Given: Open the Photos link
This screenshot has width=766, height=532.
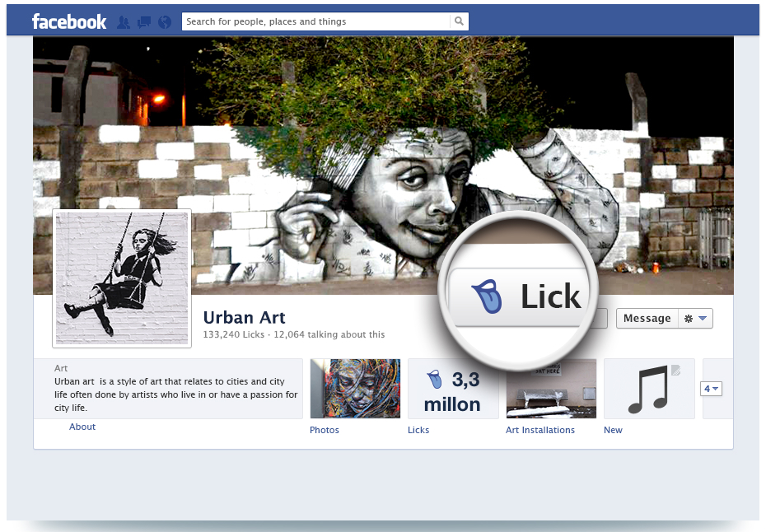Looking at the screenshot, I should click(325, 430).
